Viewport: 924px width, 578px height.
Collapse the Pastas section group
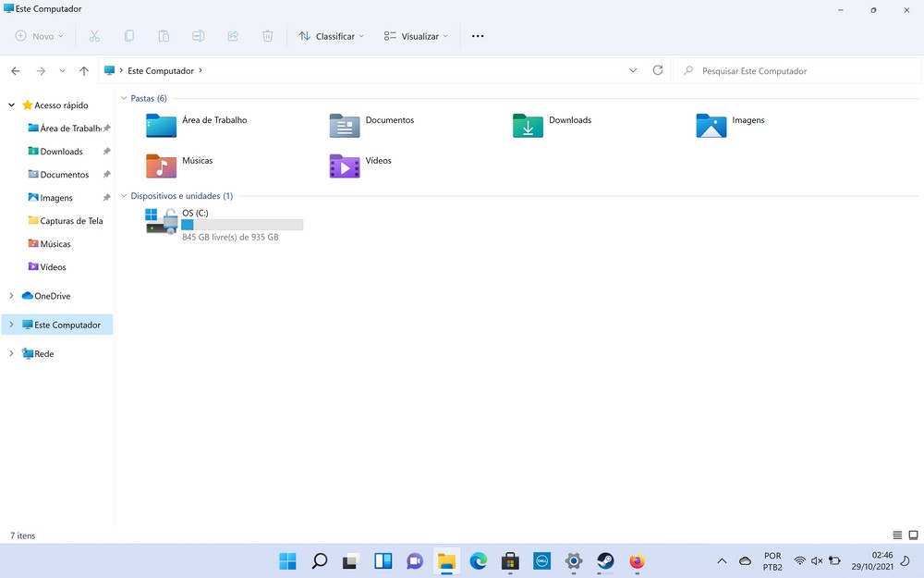pos(124,98)
